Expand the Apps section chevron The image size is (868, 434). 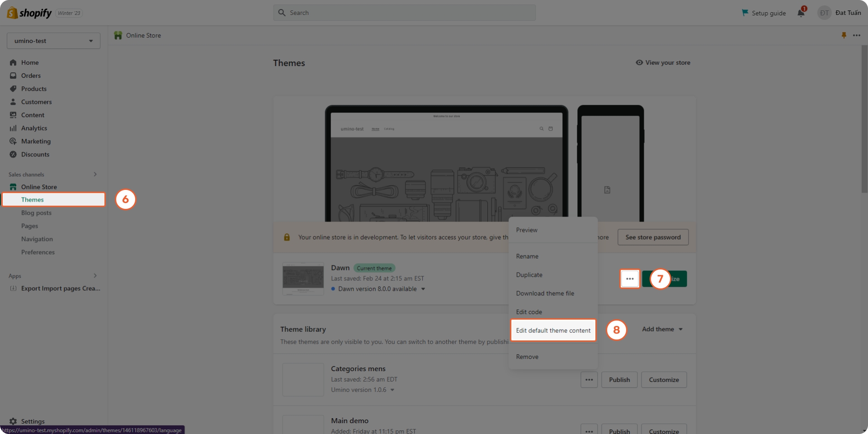[x=95, y=276]
